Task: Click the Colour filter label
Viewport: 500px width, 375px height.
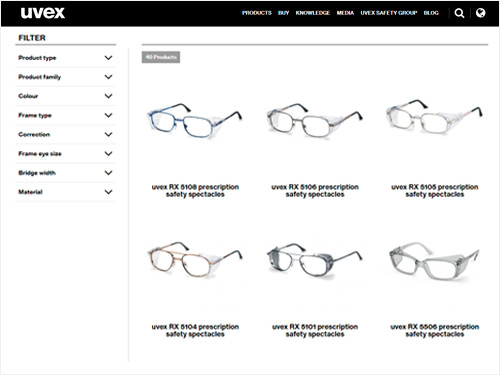Action: click(x=28, y=96)
